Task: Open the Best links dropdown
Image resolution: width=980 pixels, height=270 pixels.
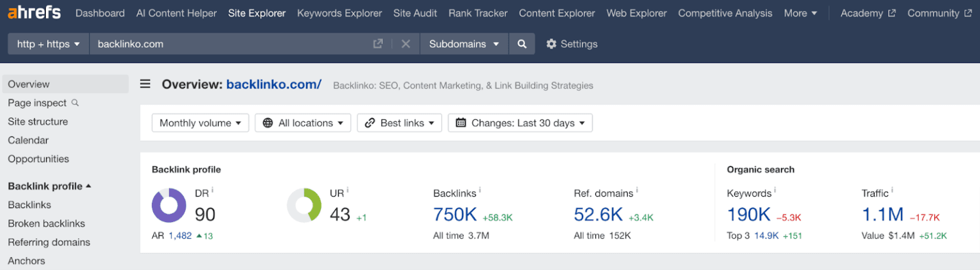Action: 399,123
